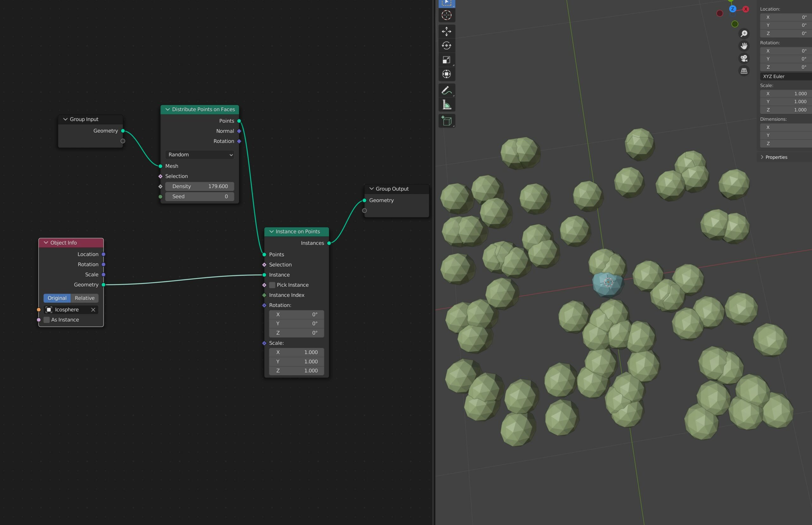Viewport: 812px width, 525px height.
Task: Click the Rotate View tool icon
Action: coord(448,46)
